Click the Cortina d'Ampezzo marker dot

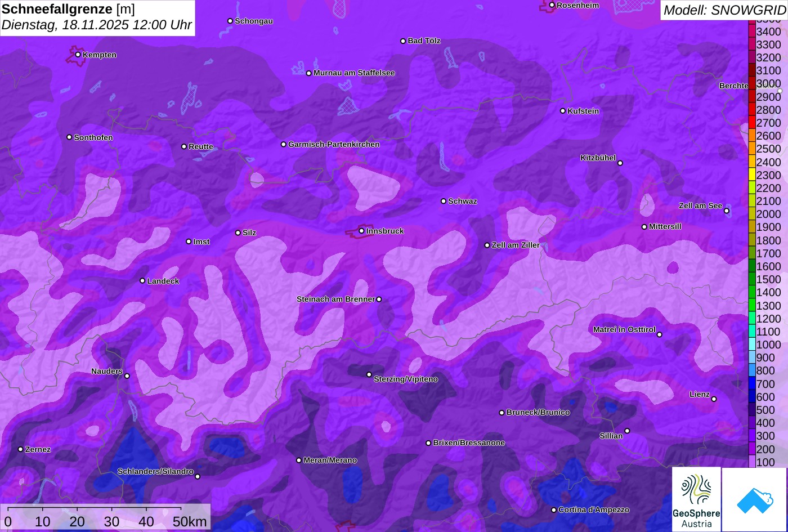[553, 510]
